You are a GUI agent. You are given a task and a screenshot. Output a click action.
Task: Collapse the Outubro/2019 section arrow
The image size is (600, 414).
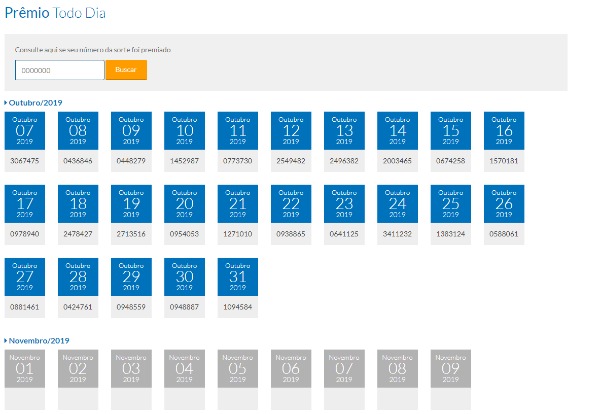[x=6, y=102]
